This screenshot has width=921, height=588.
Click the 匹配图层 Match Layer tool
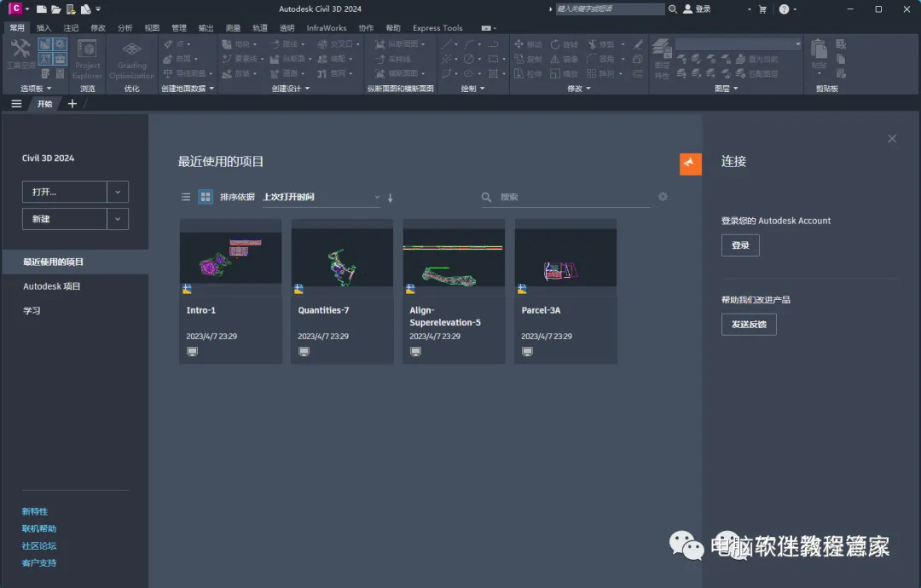coord(756,73)
